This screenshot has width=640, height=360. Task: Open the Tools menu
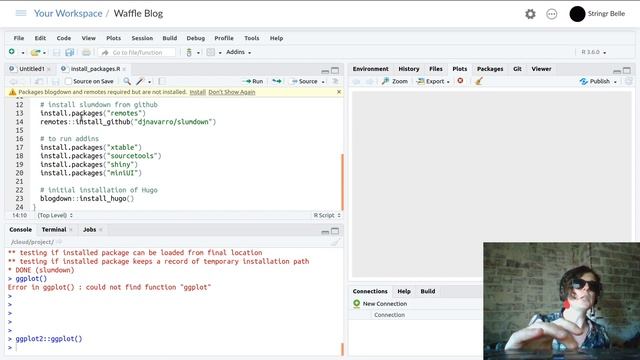pyautogui.click(x=252, y=38)
